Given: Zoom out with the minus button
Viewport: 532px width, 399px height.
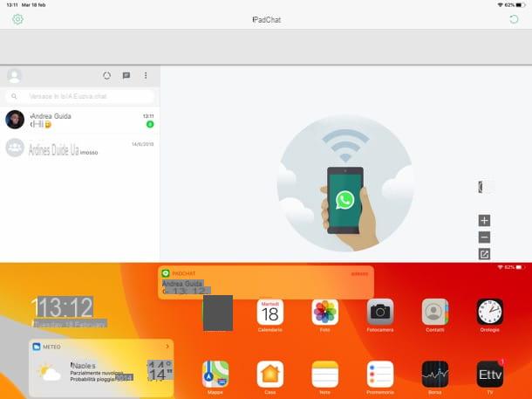Looking at the screenshot, I should point(484,237).
